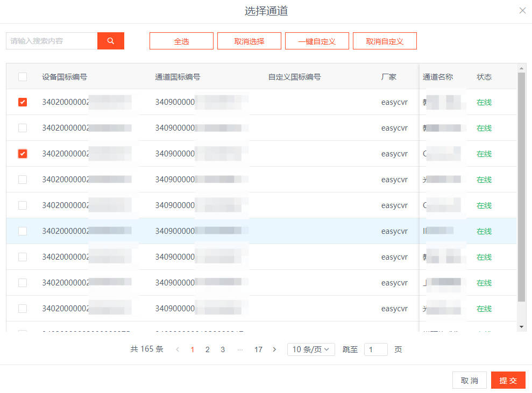Click the table scrollbar down arrow
This screenshot has width=532, height=393.
521,327
